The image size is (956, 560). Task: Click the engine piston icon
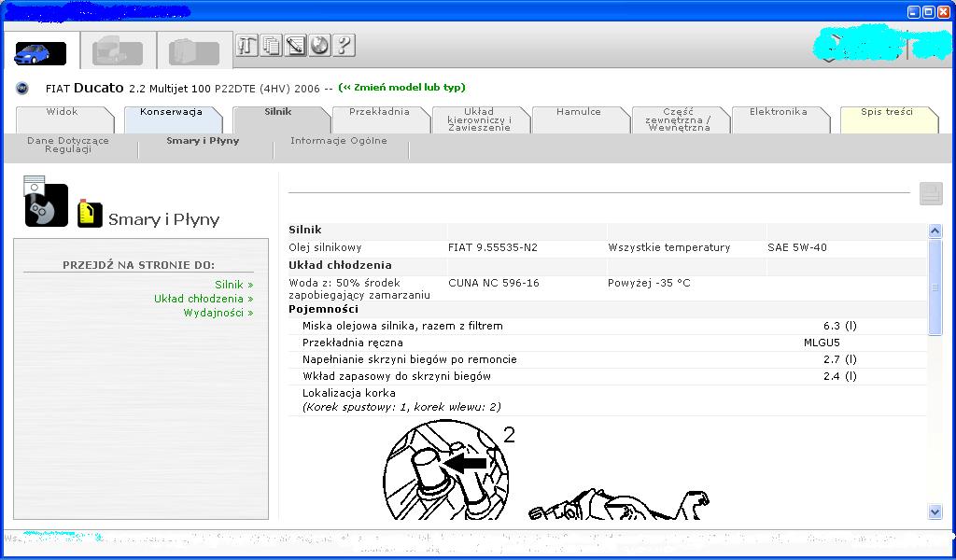[46, 202]
